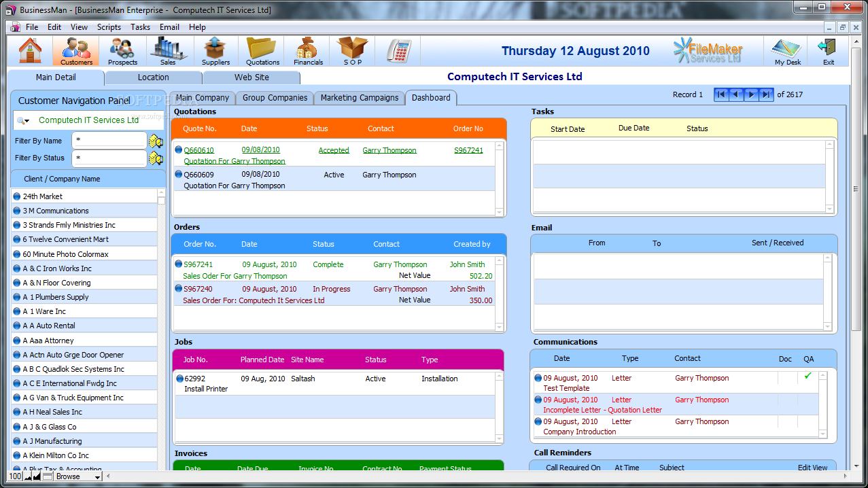The height and width of the screenshot is (488, 868).
Task: Go to the first record
Action: click(721, 94)
